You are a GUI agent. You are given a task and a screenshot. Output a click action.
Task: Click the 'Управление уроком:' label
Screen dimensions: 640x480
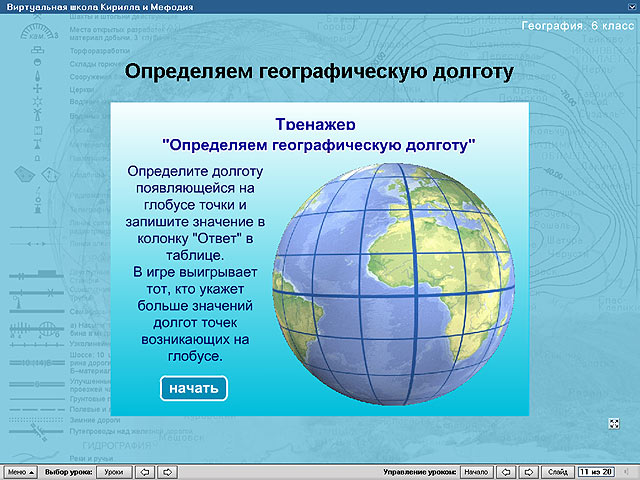pos(420,471)
